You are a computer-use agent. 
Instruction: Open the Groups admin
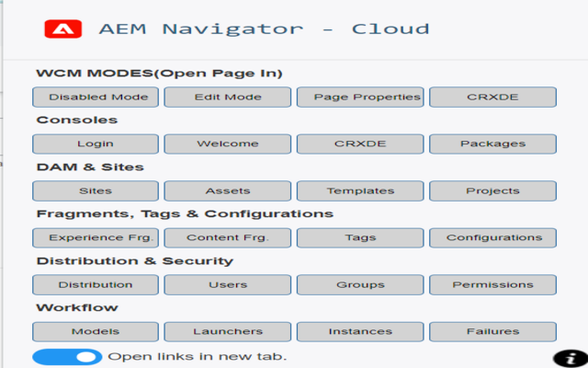pyautogui.click(x=360, y=284)
